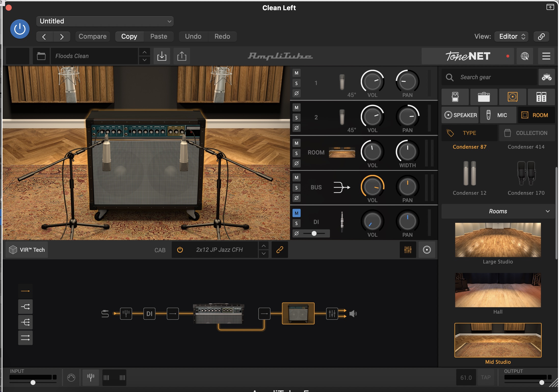Click the link chain icon near View
The width and height of the screenshot is (559, 392).
pyautogui.click(x=541, y=36)
